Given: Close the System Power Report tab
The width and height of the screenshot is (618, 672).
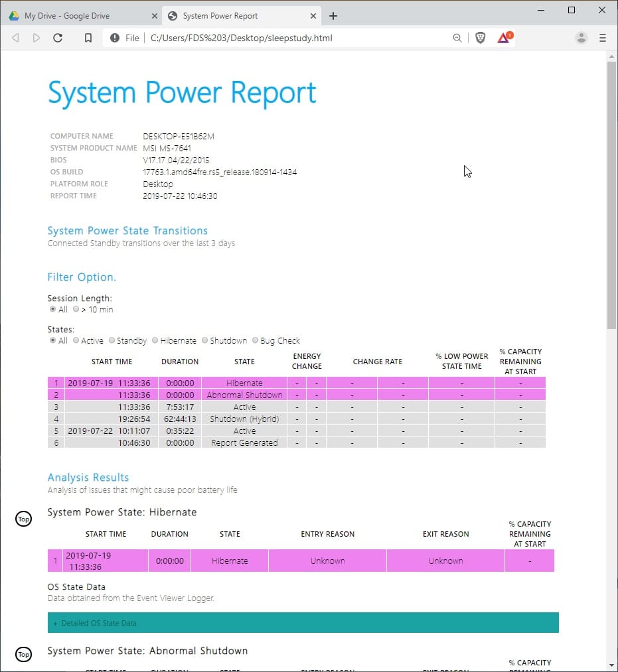Looking at the screenshot, I should tap(313, 16).
